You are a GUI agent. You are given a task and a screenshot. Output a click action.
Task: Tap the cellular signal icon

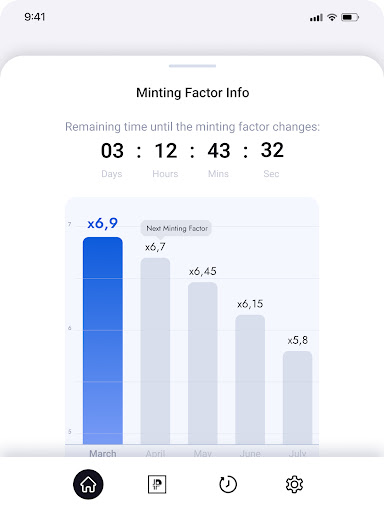316,18
